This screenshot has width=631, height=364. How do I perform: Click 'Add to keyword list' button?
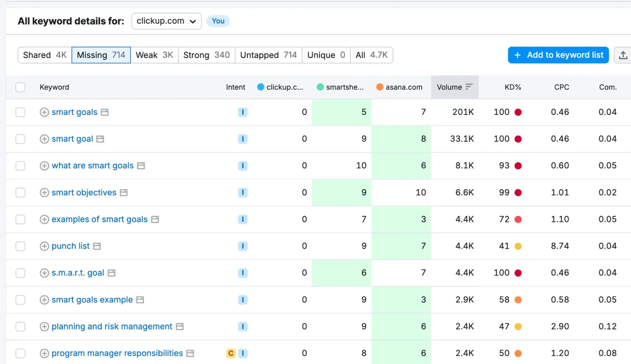(558, 55)
